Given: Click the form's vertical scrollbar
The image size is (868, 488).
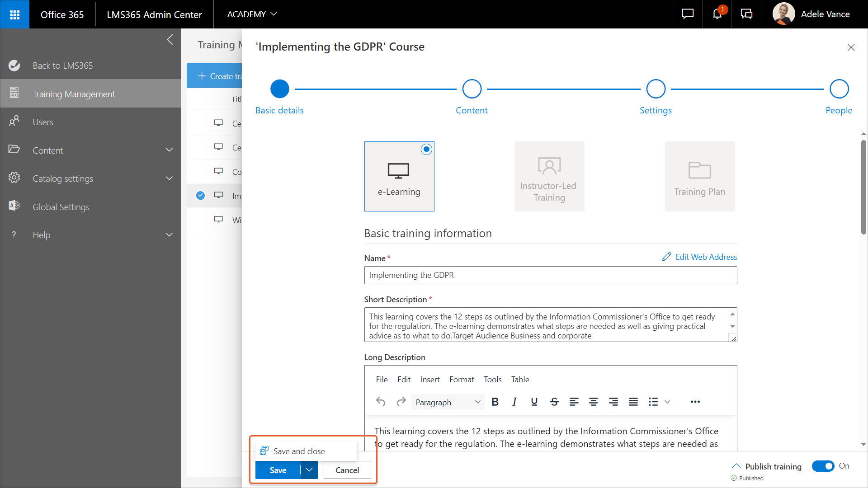Looking at the screenshot, I should 863,188.
